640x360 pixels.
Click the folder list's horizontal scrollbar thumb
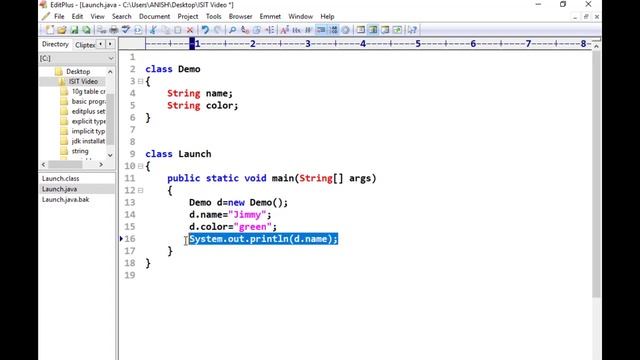point(65,164)
